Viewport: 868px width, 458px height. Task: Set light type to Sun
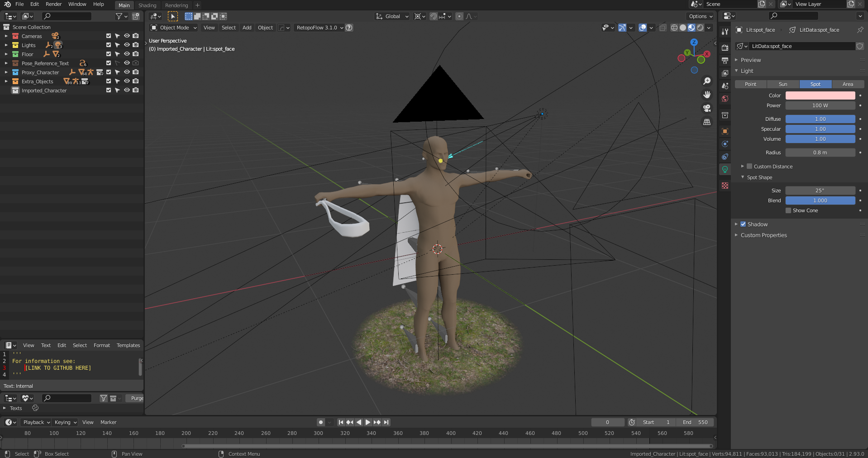click(x=783, y=84)
